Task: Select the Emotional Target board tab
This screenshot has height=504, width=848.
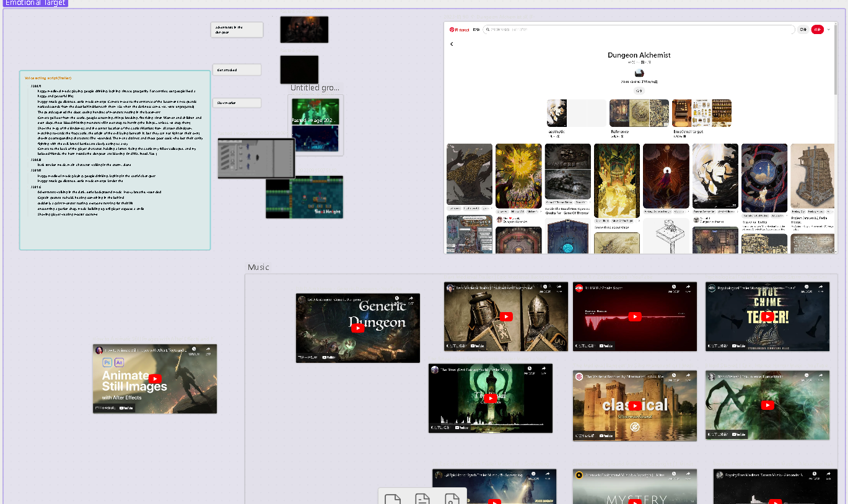Action: [x=34, y=3]
